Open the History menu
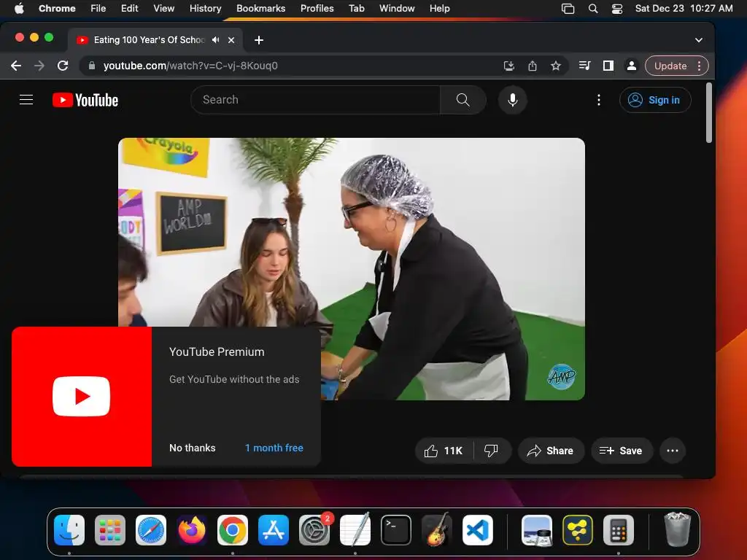Viewport: 747px width, 560px height. point(205,9)
